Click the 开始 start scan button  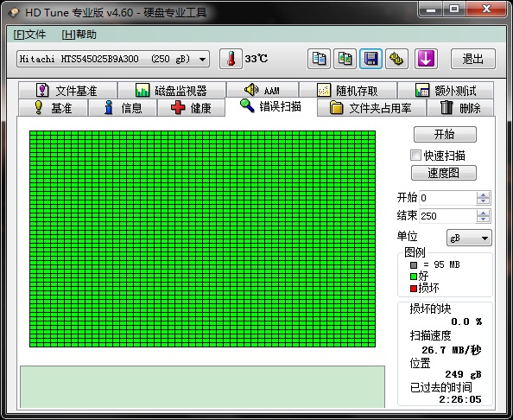[x=445, y=134]
